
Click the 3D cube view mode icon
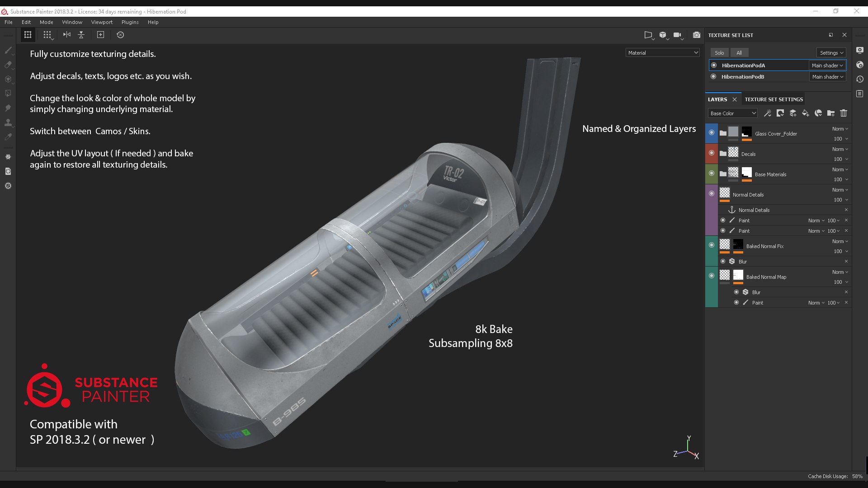pyautogui.click(x=663, y=35)
